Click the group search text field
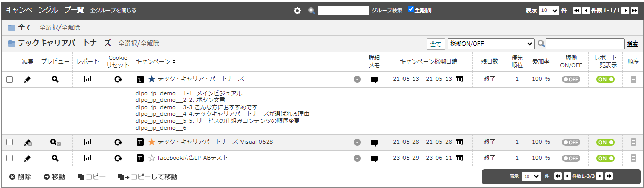This screenshot has width=644, height=188. (x=344, y=10)
